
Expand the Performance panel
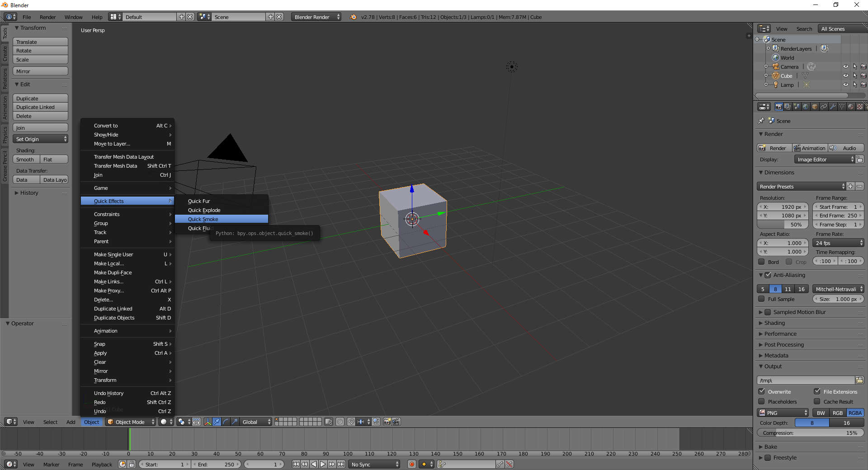point(780,334)
